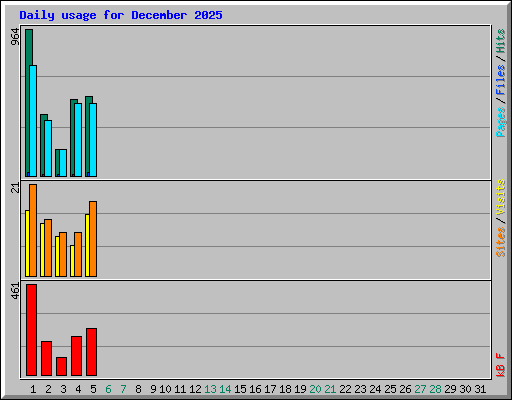Select the cyan pages bar for day 1
This screenshot has width=512, height=400.
click(33, 121)
